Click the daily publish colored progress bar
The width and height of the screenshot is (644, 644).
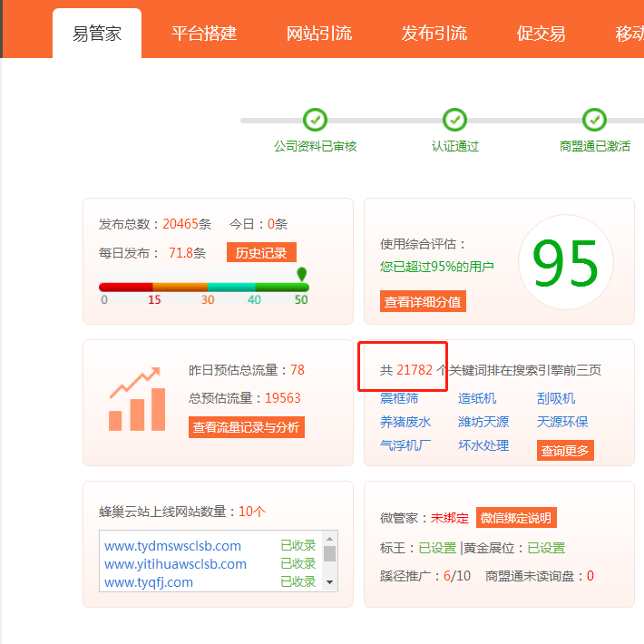point(203,287)
